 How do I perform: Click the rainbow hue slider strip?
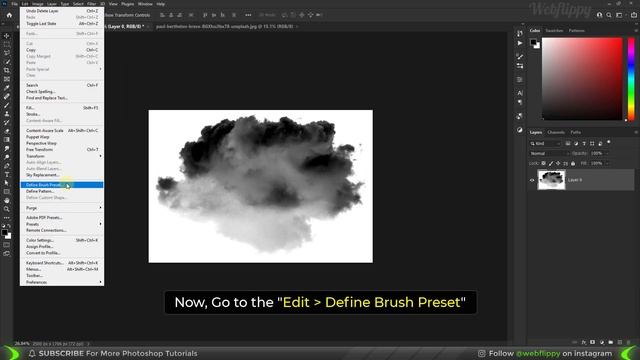coord(631,79)
